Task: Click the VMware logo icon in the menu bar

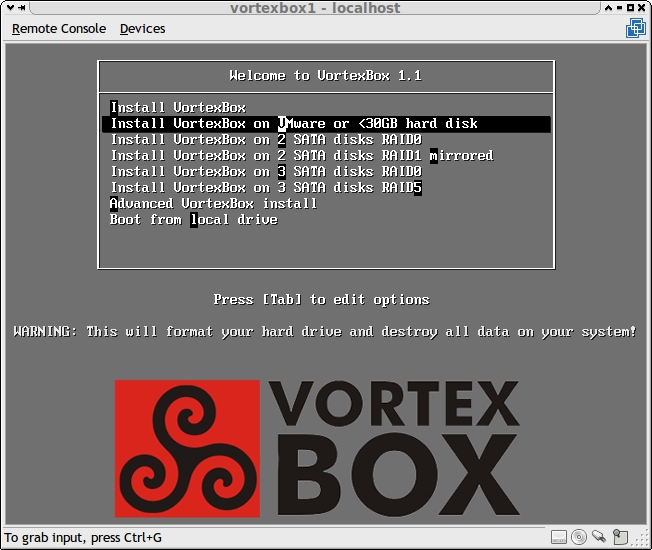Action: (x=636, y=28)
